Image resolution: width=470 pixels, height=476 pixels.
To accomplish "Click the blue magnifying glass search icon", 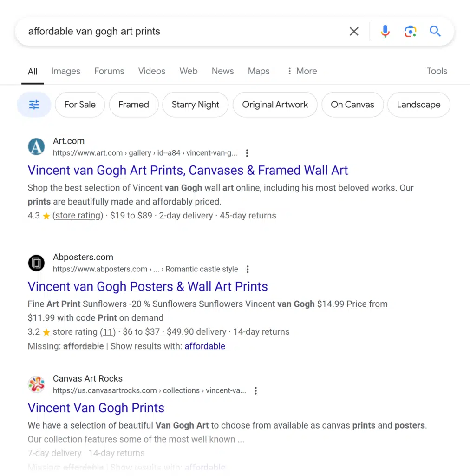I will pyautogui.click(x=435, y=31).
